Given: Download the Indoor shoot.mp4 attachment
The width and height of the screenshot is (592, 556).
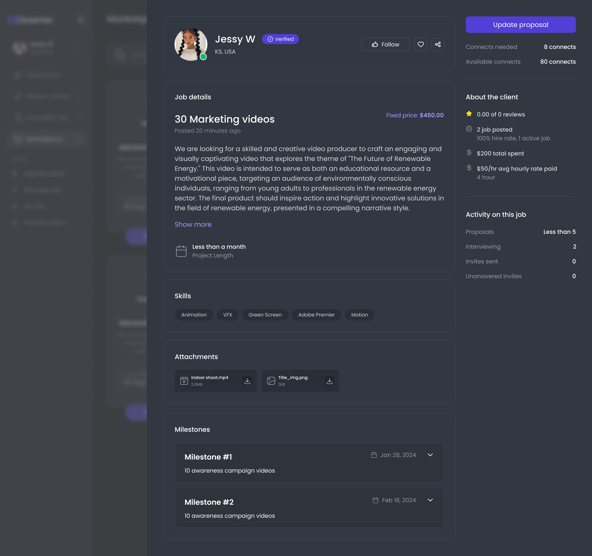Looking at the screenshot, I should [x=247, y=381].
